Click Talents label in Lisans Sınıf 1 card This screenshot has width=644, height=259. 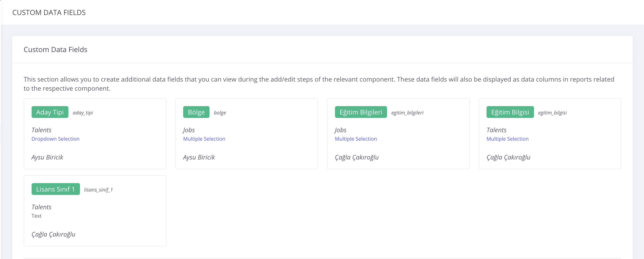pyautogui.click(x=41, y=207)
